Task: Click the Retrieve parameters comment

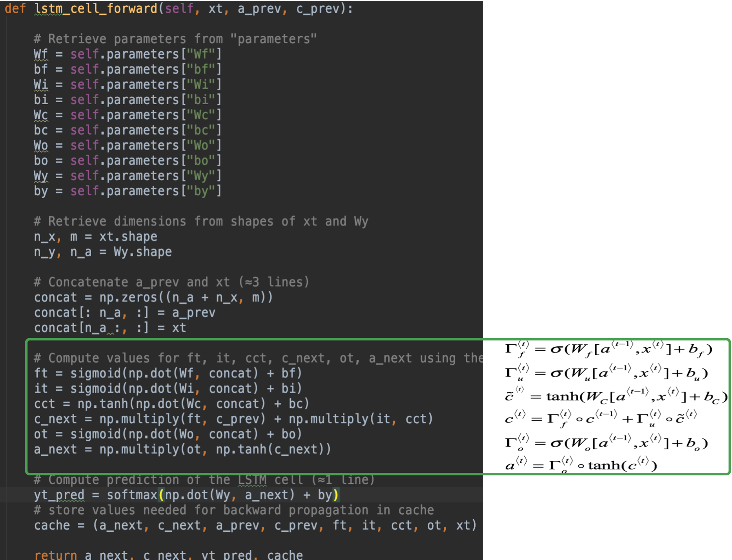Action: (x=175, y=39)
